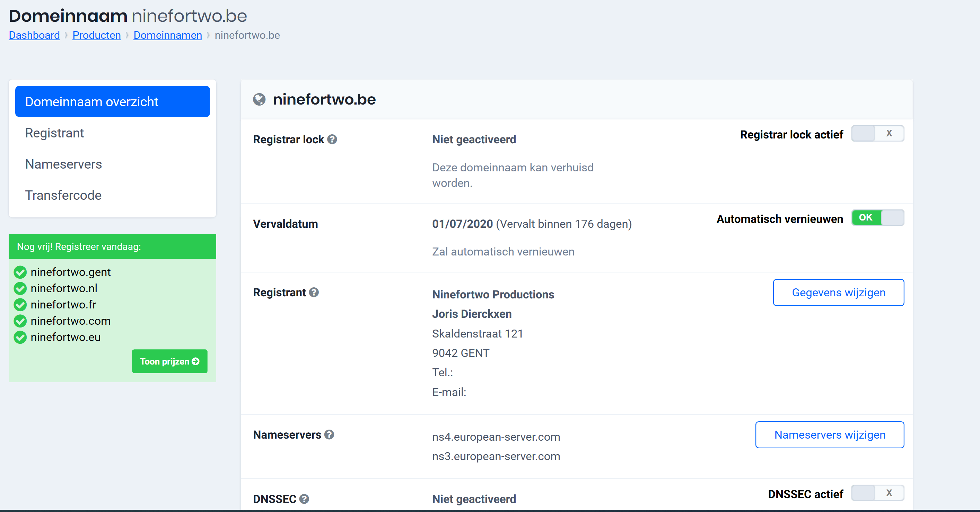Click the Toon prijzen button
980x512 pixels.
pyautogui.click(x=169, y=361)
